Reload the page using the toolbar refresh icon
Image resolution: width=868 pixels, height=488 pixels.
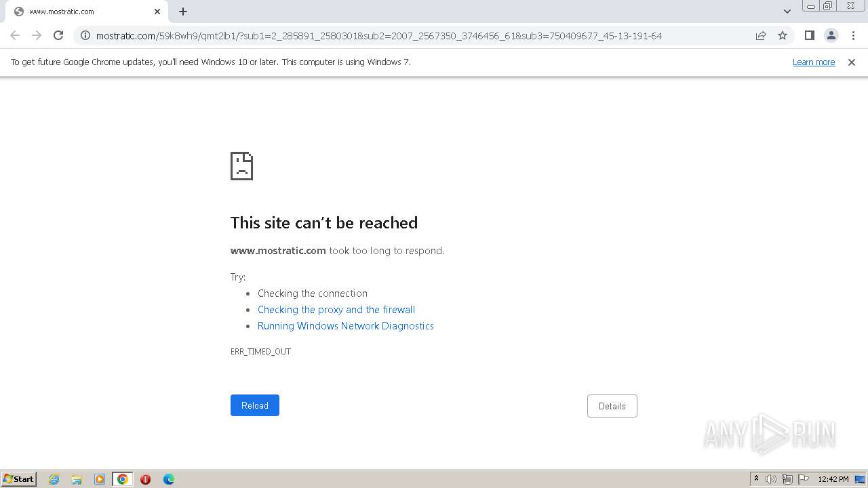point(58,35)
